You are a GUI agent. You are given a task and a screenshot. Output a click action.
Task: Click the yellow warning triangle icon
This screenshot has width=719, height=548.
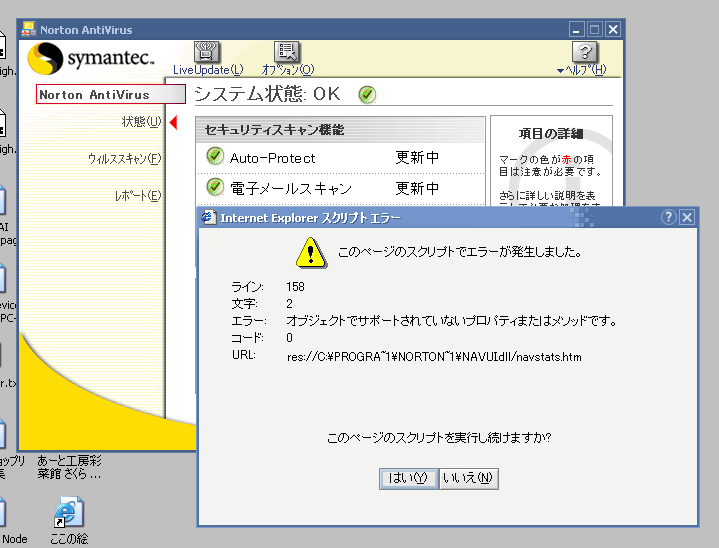[311, 253]
